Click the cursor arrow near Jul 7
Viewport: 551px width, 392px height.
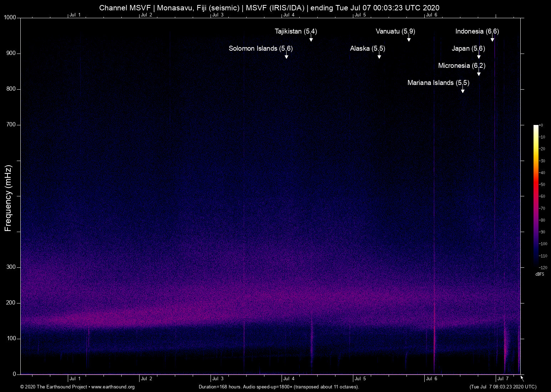521,378
